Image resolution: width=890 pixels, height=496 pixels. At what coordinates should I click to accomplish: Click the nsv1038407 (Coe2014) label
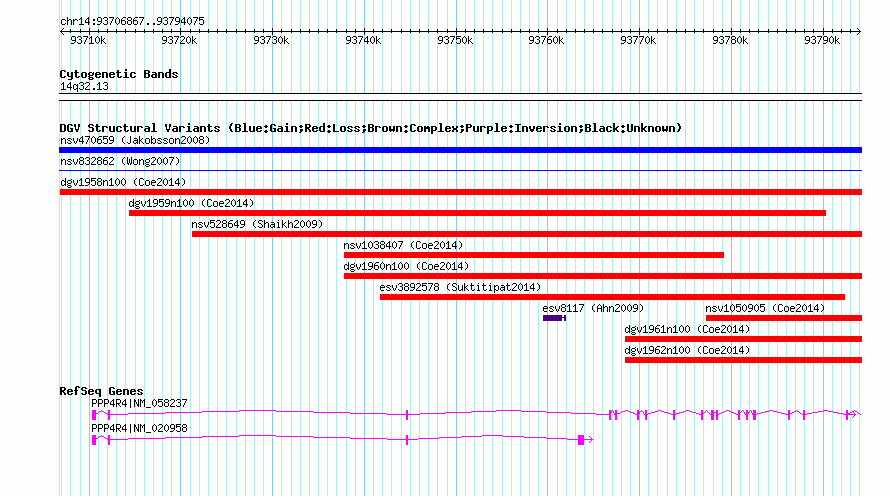[403, 245]
